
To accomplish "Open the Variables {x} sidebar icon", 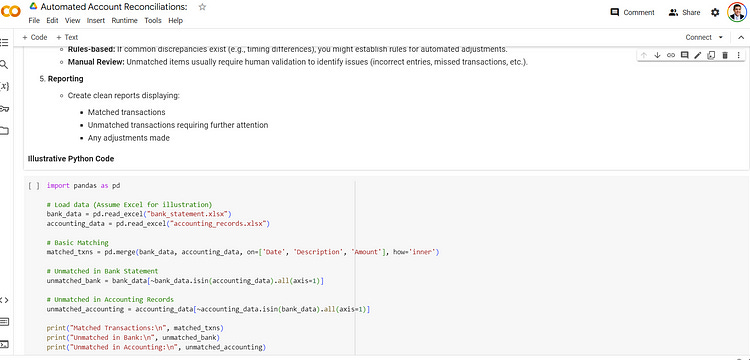I will [4, 87].
